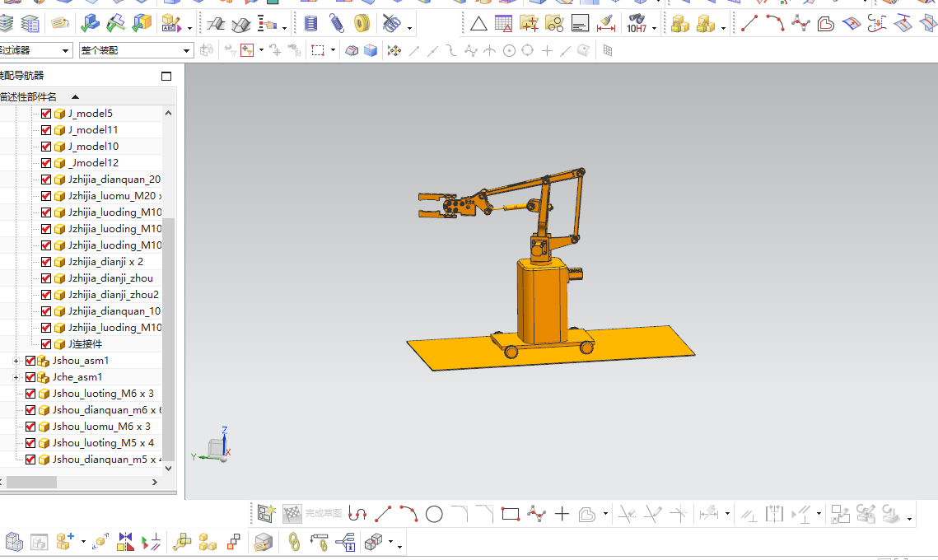Toggle checkbox for Jzhijia_dianji x 2
This screenshot has height=560, width=938.
coord(46,261)
